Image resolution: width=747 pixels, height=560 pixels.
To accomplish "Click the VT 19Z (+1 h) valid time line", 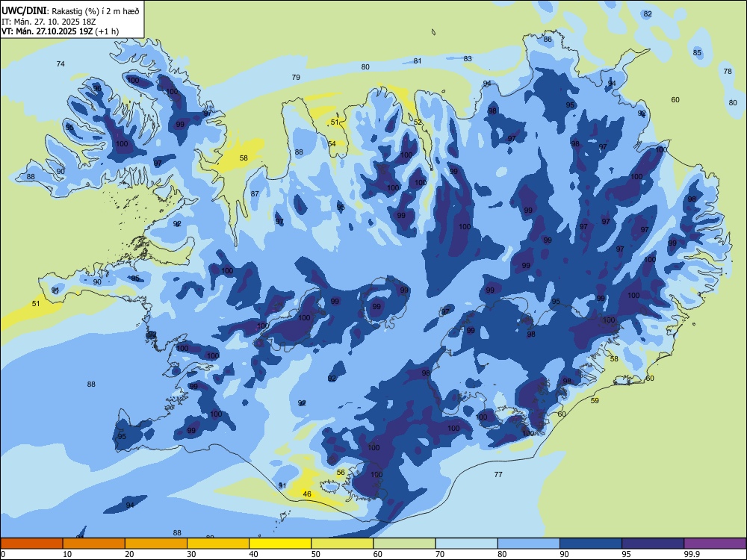I will click(60, 31).
